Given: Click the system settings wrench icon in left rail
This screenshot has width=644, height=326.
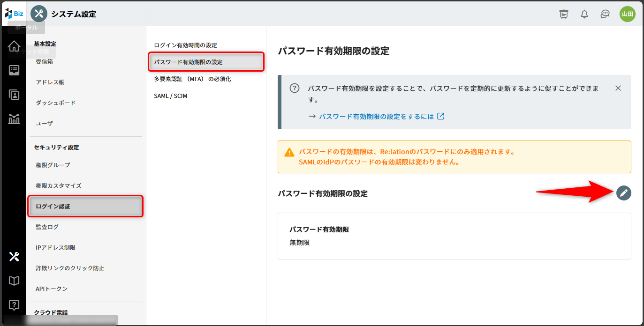Looking at the screenshot, I should click(14, 256).
